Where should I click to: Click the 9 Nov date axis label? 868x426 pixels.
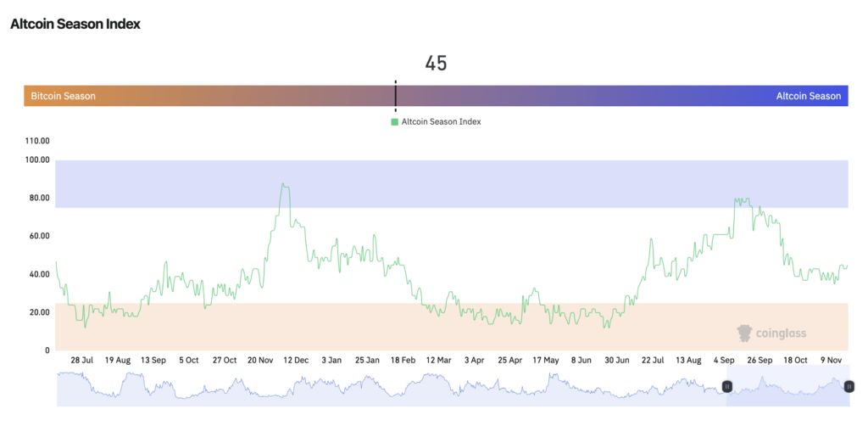pos(830,361)
